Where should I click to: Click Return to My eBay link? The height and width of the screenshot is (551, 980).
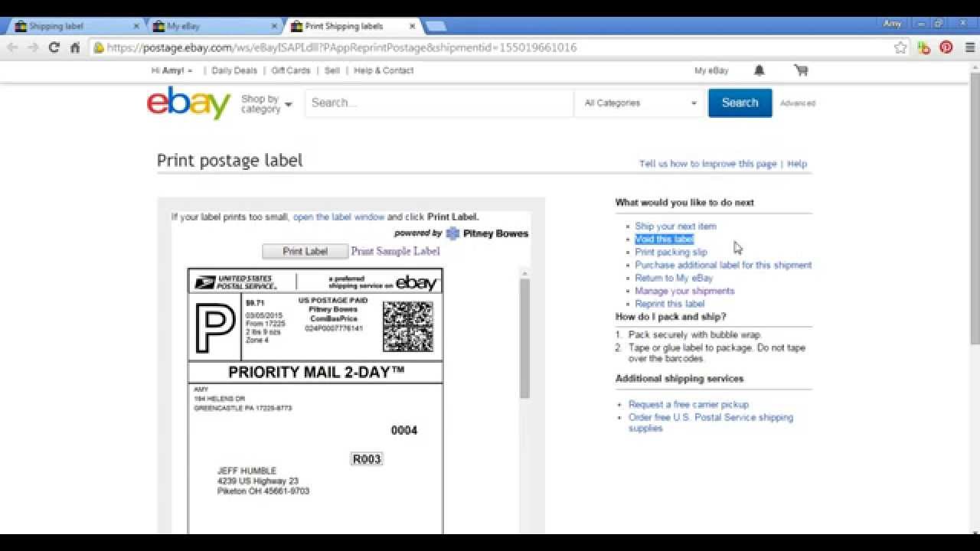[674, 279]
